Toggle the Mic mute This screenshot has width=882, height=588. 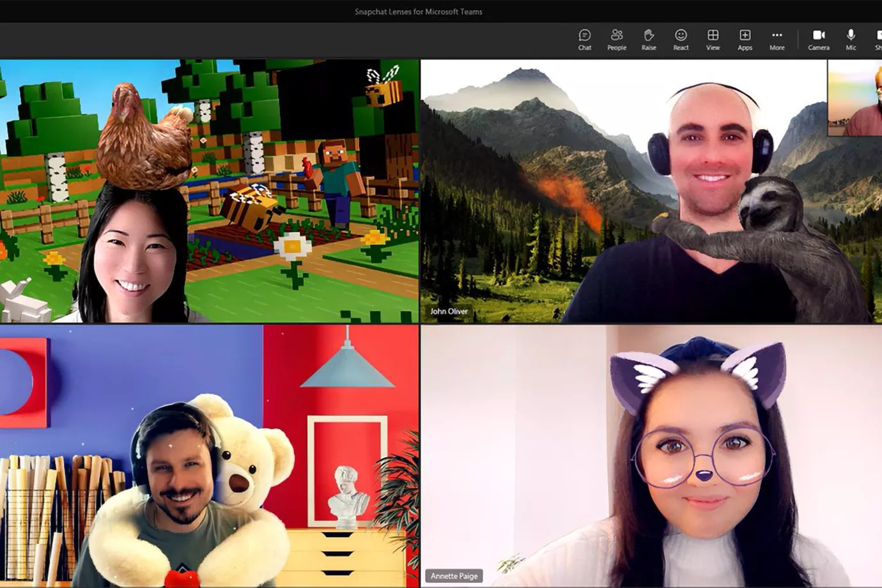point(851,40)
